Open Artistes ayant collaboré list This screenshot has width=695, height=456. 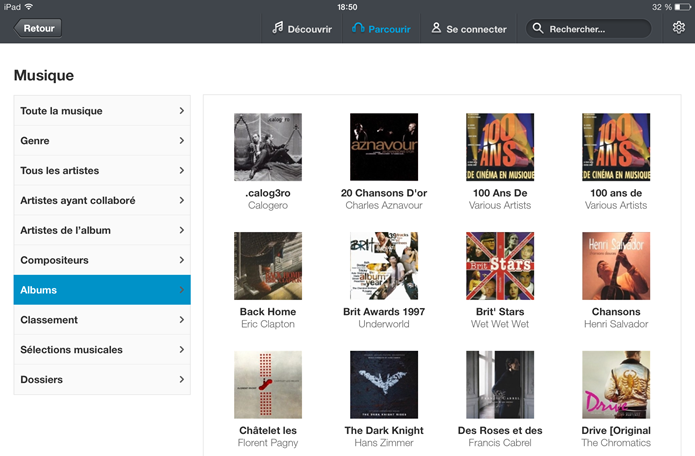[102, 200]
